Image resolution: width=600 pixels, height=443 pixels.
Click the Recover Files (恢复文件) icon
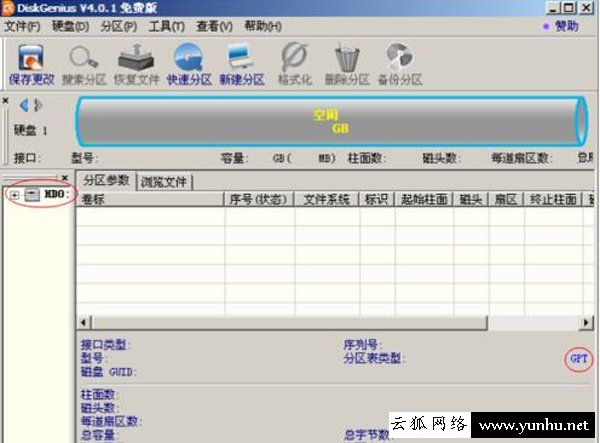point(137,64)
